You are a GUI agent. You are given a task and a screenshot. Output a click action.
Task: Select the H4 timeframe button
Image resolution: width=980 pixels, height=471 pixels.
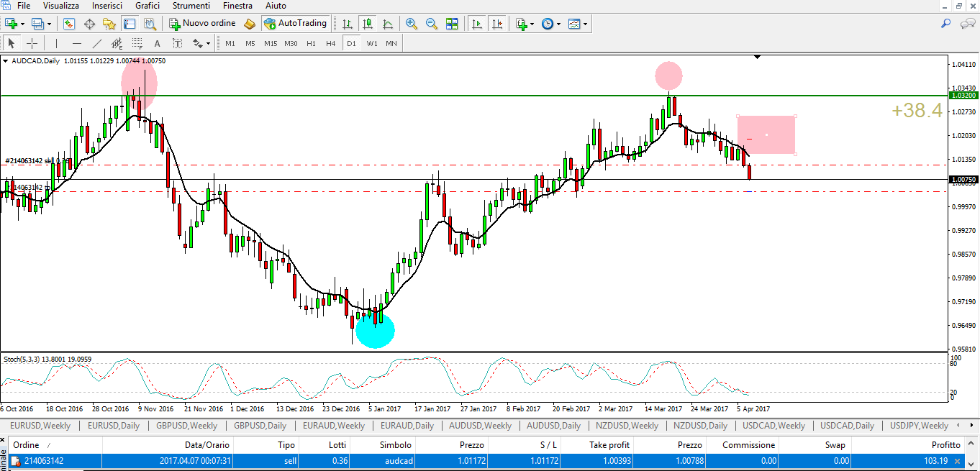330,43
